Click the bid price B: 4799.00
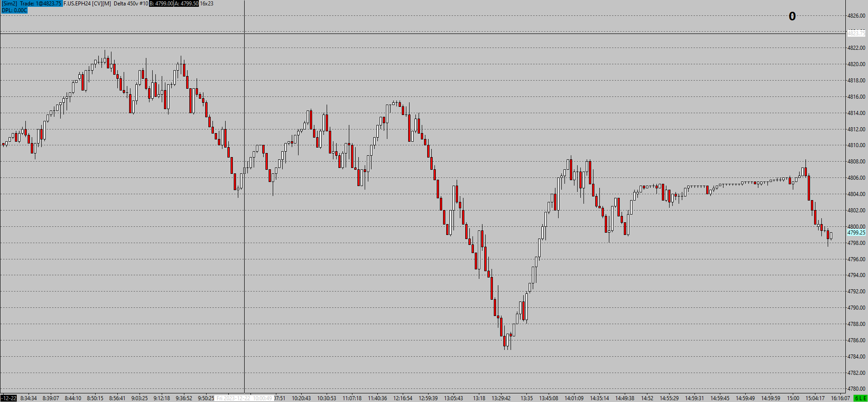 pyautogui.click(x=161, y=4)
